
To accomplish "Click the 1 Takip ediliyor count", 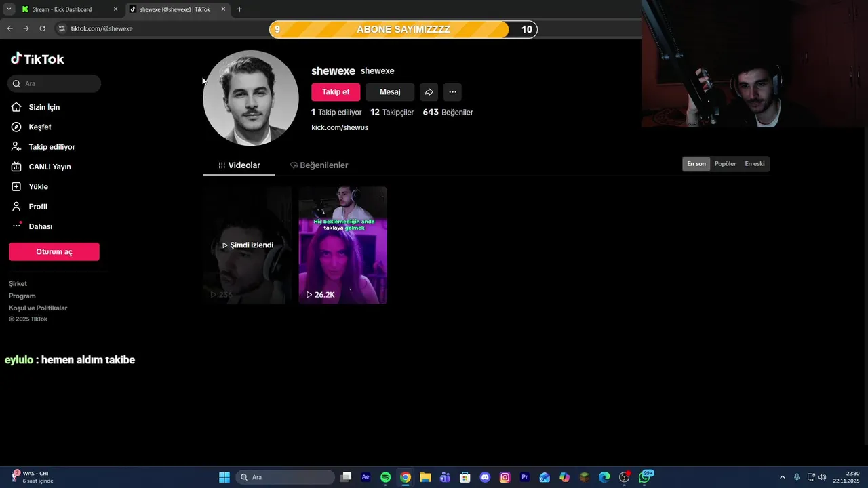I will [336, 113].
